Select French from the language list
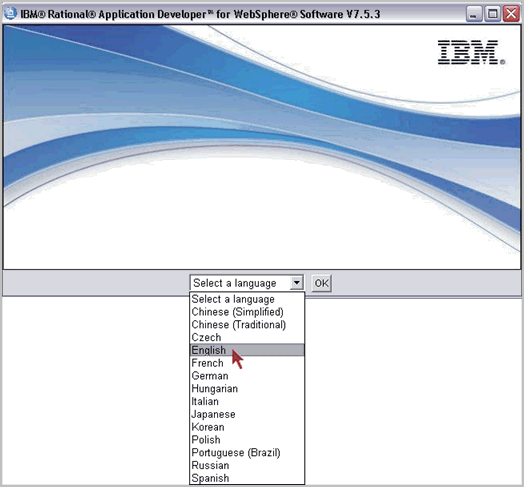Viewport: 524px width, 487px height. (247, 363)
